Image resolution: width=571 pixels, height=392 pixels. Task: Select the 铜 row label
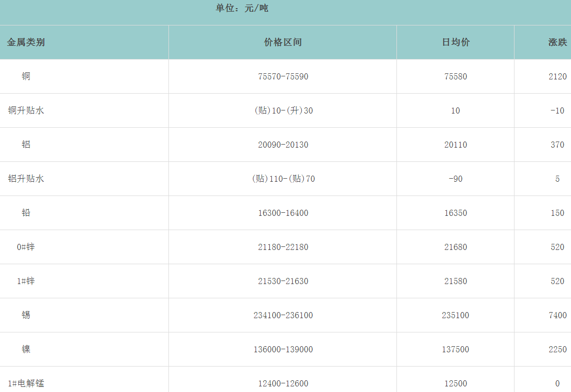tap(26, 76)
